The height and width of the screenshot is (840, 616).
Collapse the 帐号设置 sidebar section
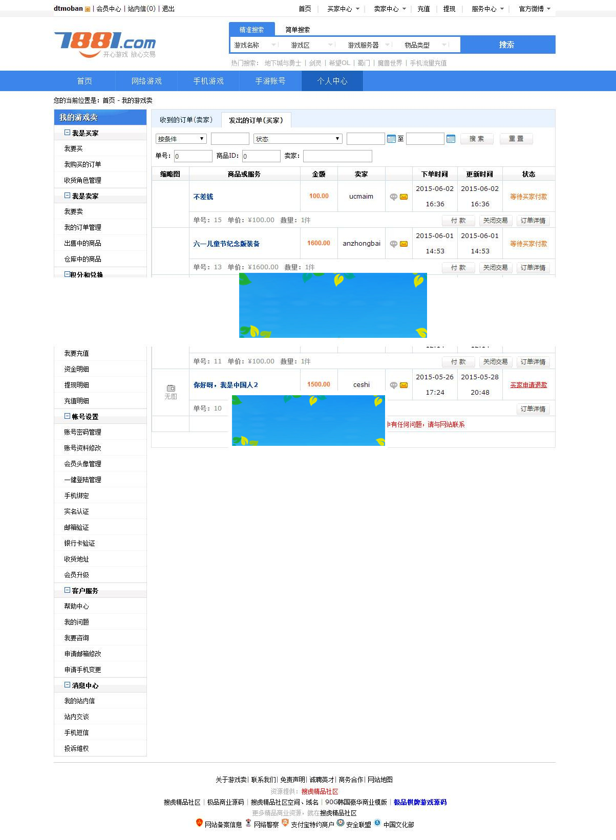point(67,416)
